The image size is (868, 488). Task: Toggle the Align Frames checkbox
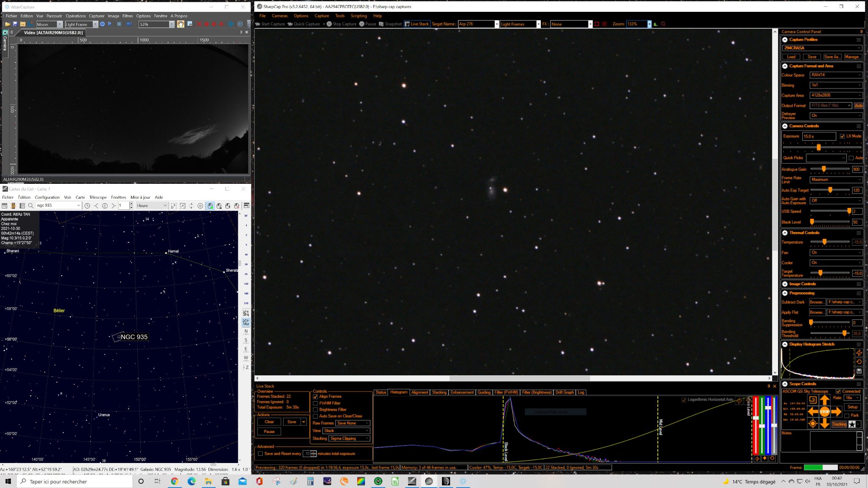point(315,397)
